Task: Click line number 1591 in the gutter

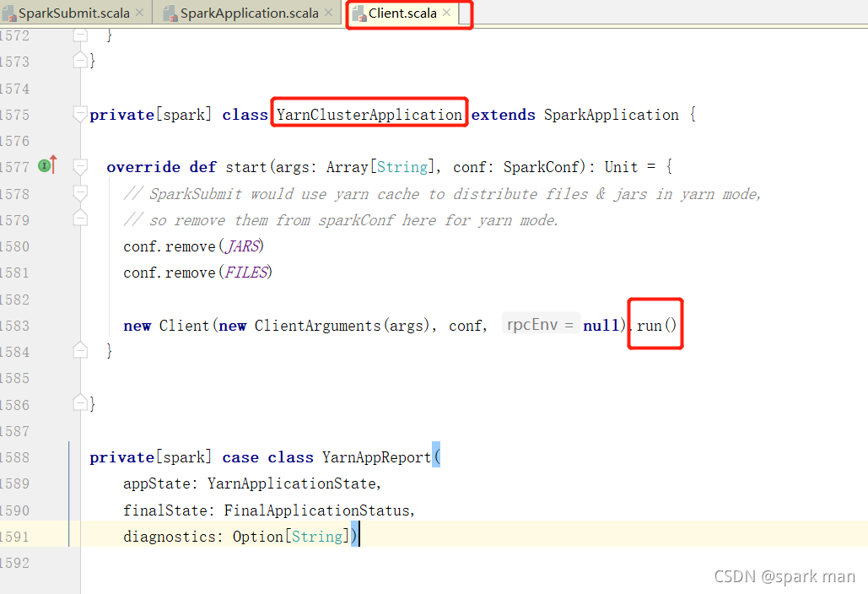Action: click(x=15, y=537)
